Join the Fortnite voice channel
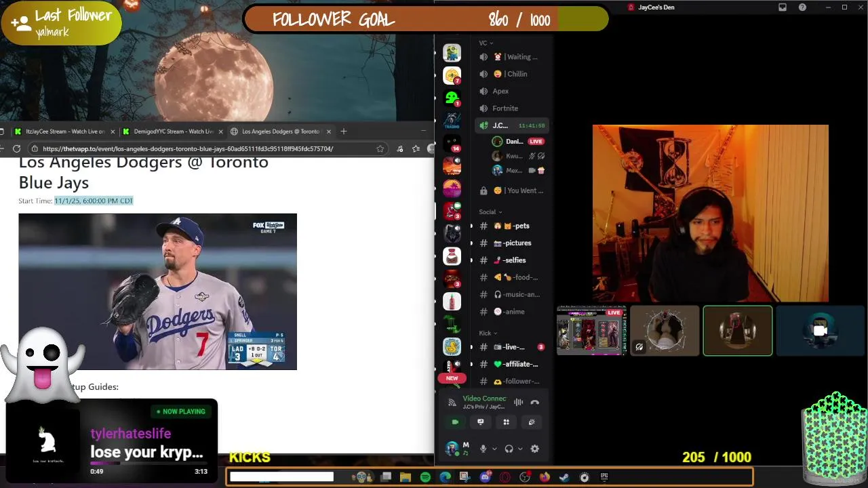The height and width of the screenshot is (488, 868). click(513, 108)
